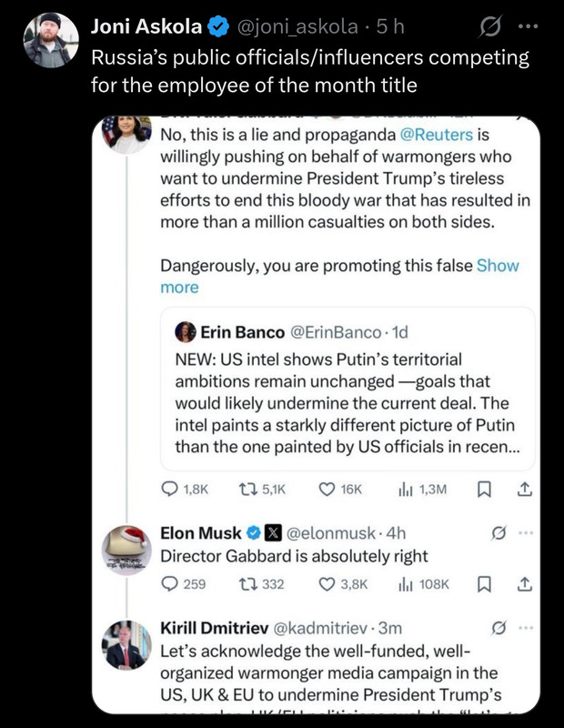
Task: Like the tweet with 16K likes
Action: (x=328, y=489)
